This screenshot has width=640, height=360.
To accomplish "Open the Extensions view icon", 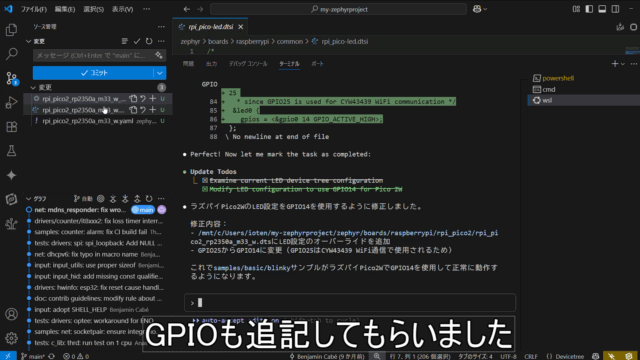I will [x=11, y=127].
